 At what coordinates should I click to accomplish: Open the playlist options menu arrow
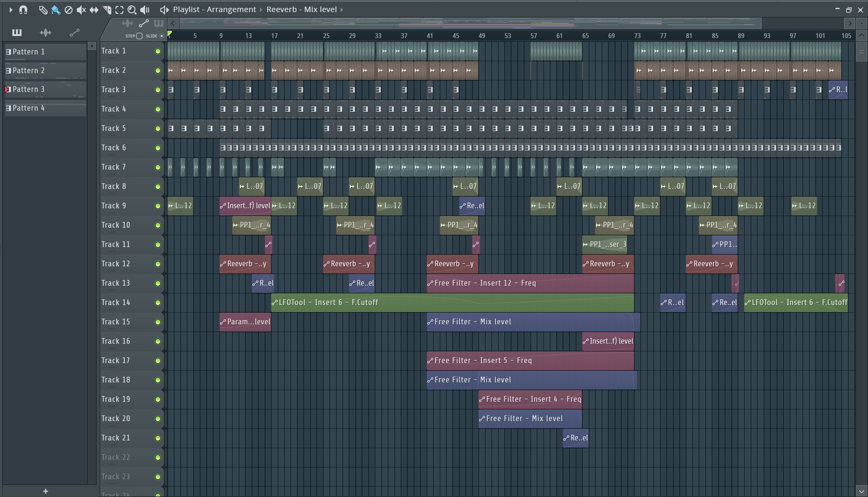(x=10, y=10)
